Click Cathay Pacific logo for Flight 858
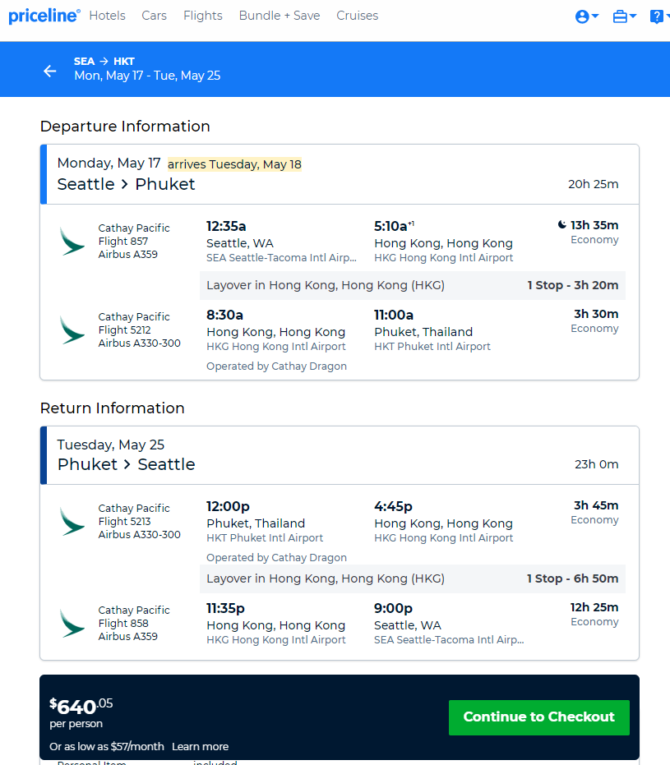Image resolution: width=670 pixels, height=765 pixels. point(72,623)
